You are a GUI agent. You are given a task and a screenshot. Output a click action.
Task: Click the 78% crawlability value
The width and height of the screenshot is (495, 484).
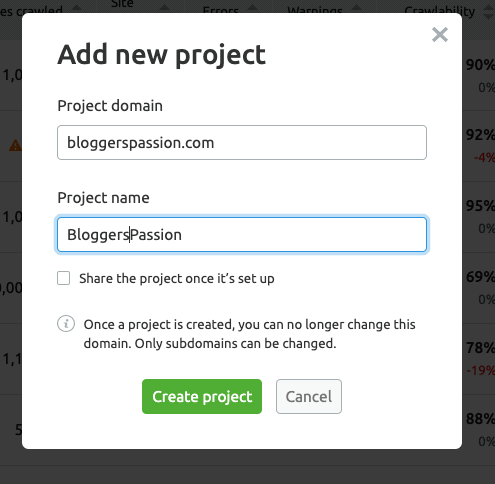[x=480, y=348]
